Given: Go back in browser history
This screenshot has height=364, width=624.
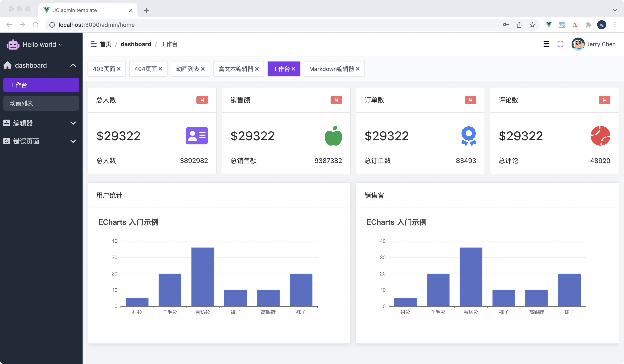Looking at the screenshot, I should point(9,25).
